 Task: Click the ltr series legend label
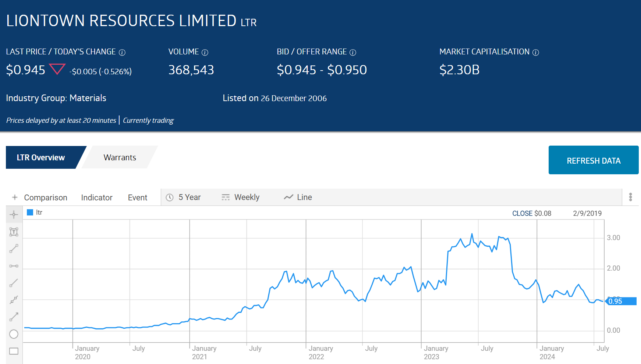click(x=39, y=213)
